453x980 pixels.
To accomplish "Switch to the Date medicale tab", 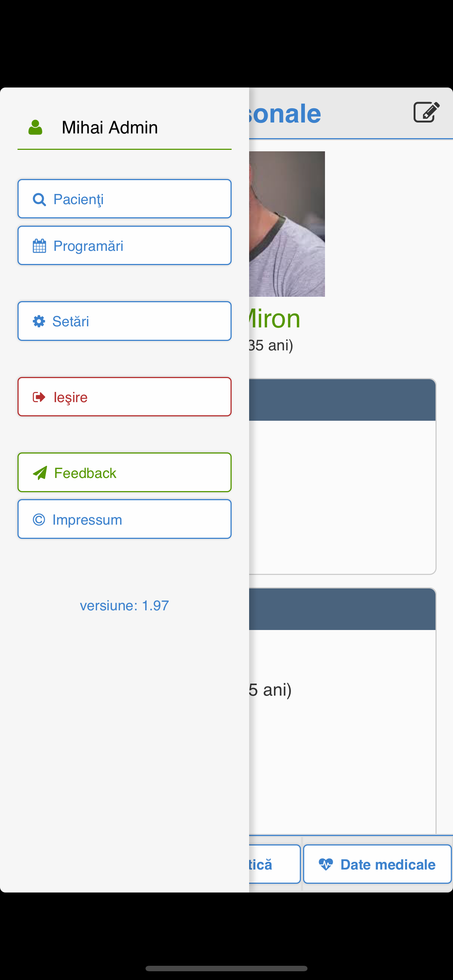I will point(377,864).
